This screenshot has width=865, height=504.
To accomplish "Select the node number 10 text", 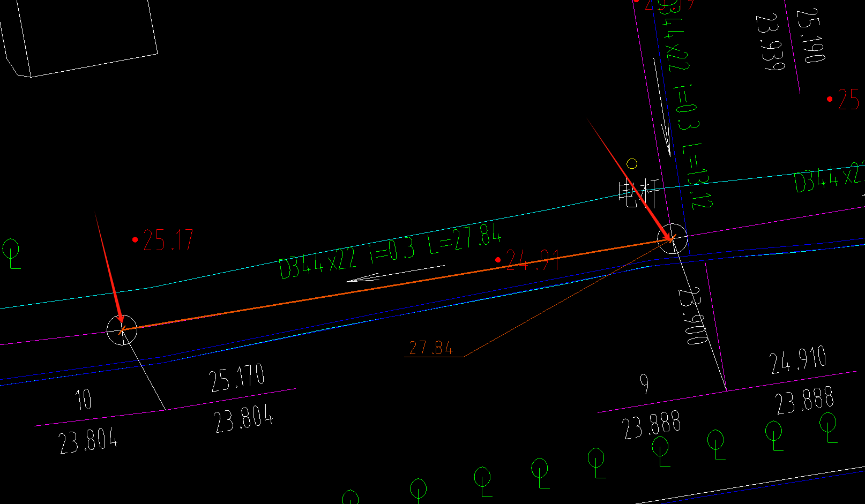I will [x=83, y=400].
